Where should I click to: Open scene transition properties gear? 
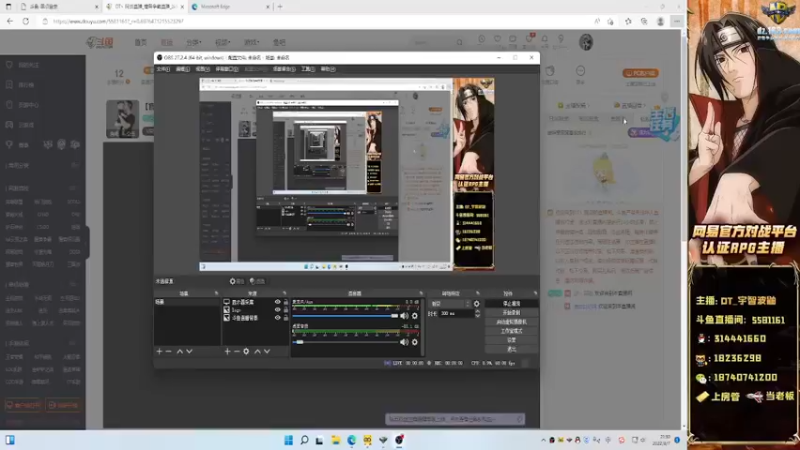tap(477, 304)
